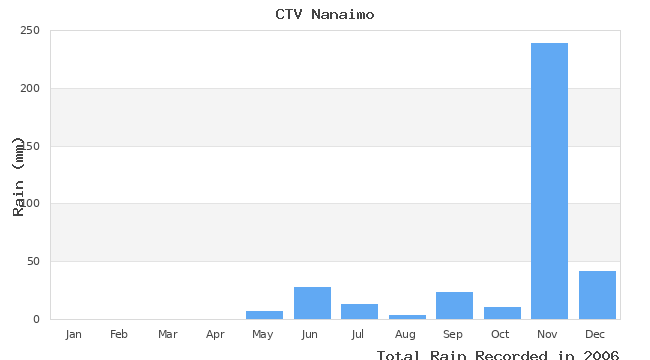Click the '50' y-axis value
The height and width of the screenshot is (360, 650).
pyautogui.click(x=33, y=261)
